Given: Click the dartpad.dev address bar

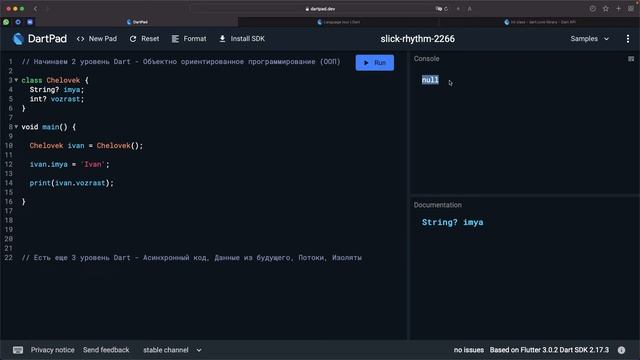Looking at the screenshot, I should coord(320,9).
